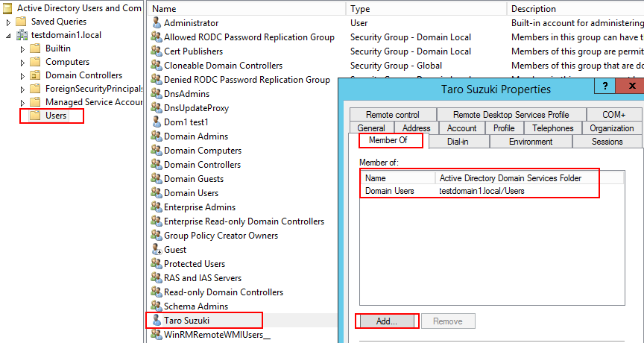
Task: Select the Users container in tree
Action: pyautogui.click(x=56, y=116)
